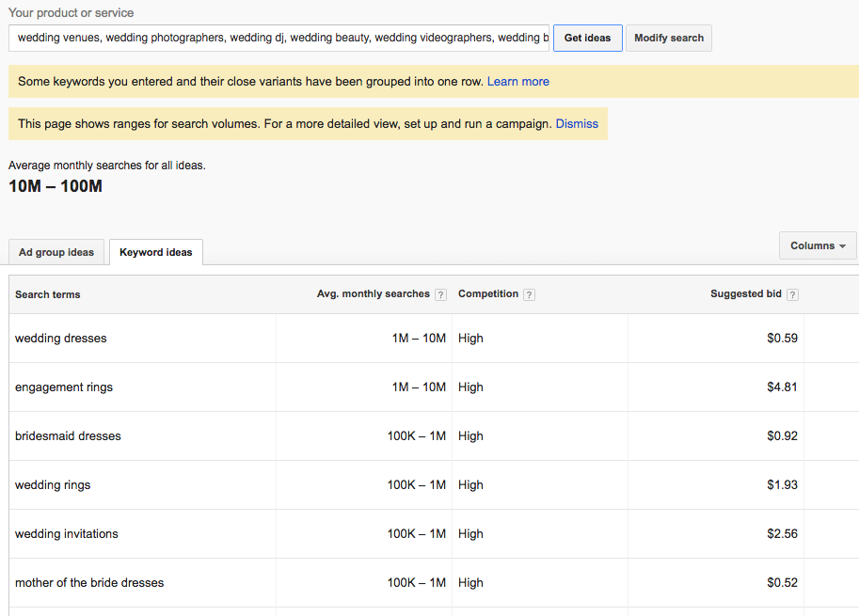This screenshot has height=616, width=859.
Task: Sort by Search terms column header
Action: 48,294
